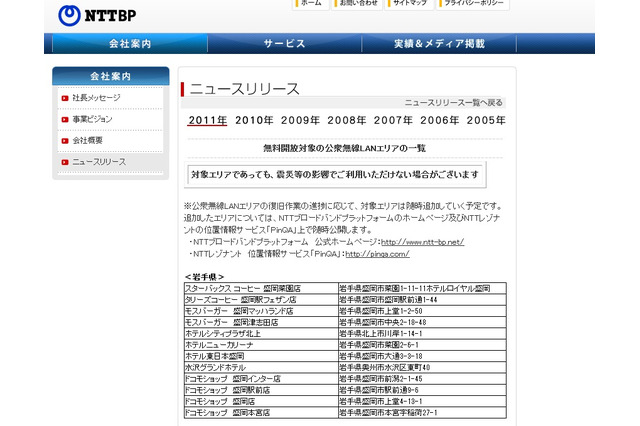The height and width of the screenshot is (426, 640).
Task: Click the boxed notice about 震災等の影響
Action: (x=335, y=175)
